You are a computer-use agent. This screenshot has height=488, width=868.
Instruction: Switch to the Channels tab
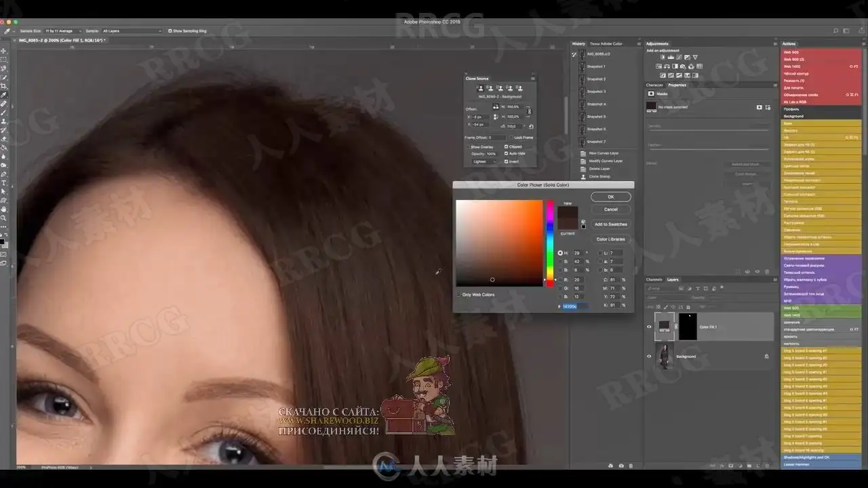click(654, 279)
